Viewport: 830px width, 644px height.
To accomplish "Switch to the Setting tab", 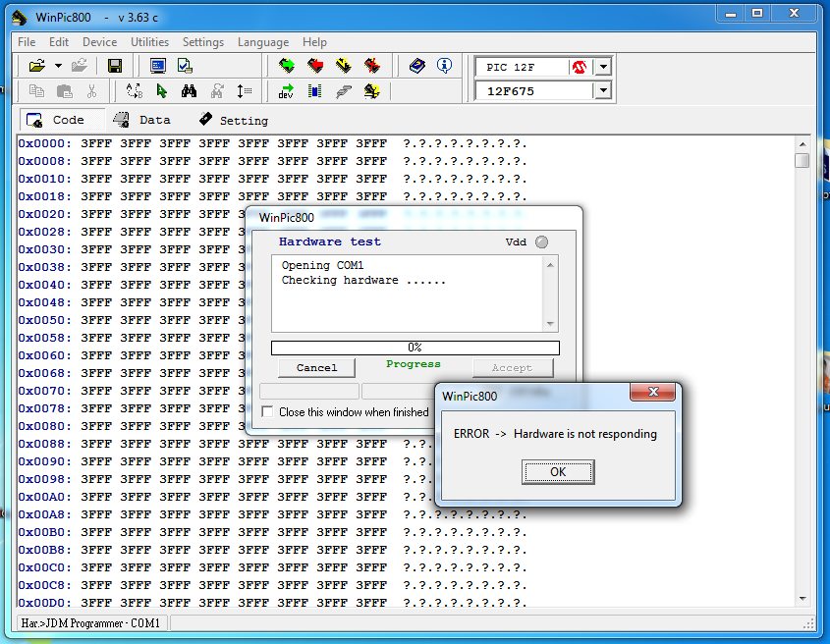I will click(234, 120).
